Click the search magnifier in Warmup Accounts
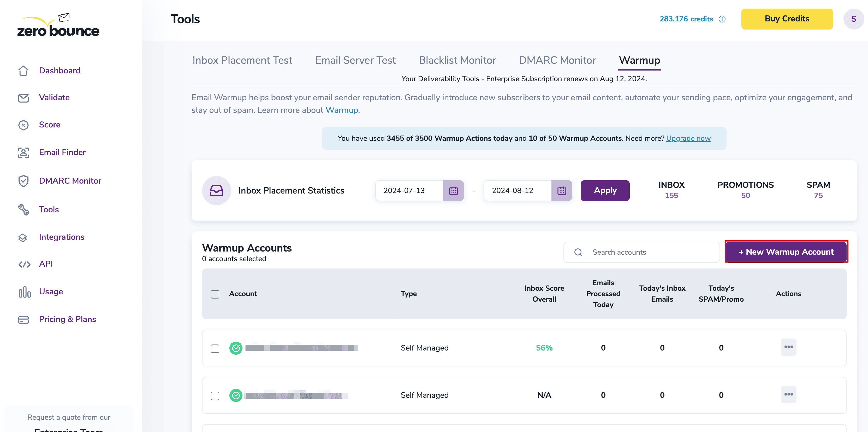This screenshot has width=868, height=432. pyautogui.click(x=578, y=252)
